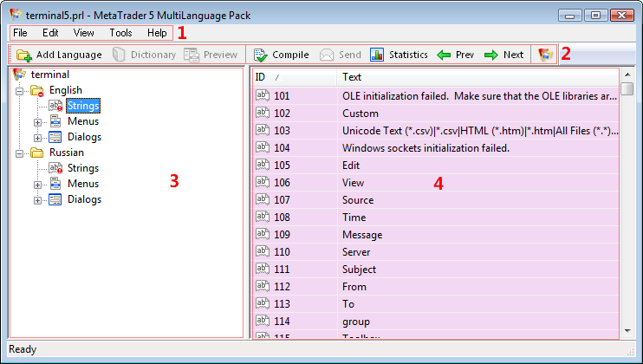Select Strings under English
The image size is (643, 364).
[83, 106]
